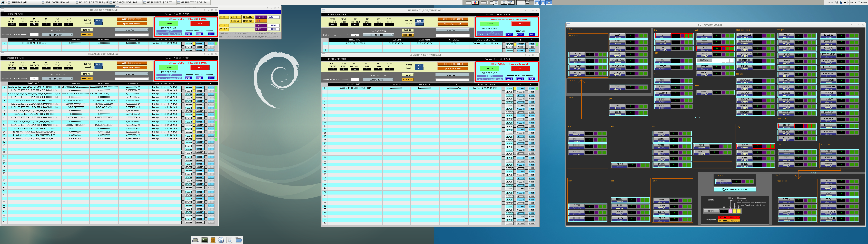The height and width of the screenshot is (244, 868).
Task: Open SHOW ALL dropdown in H1CALCS table
Action: coord(131,74)
